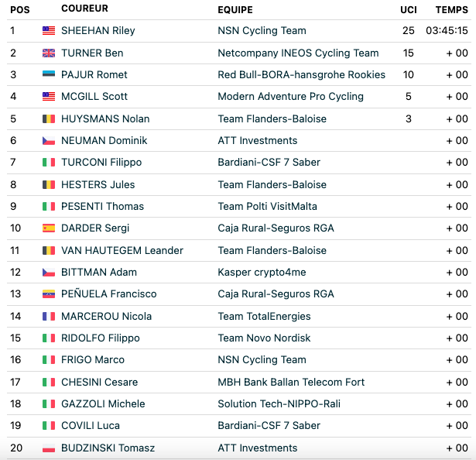Click the Polish flag beside BUDZINSKI Tomasz
This screenshot has height=460, width=476.
point(49,448)
